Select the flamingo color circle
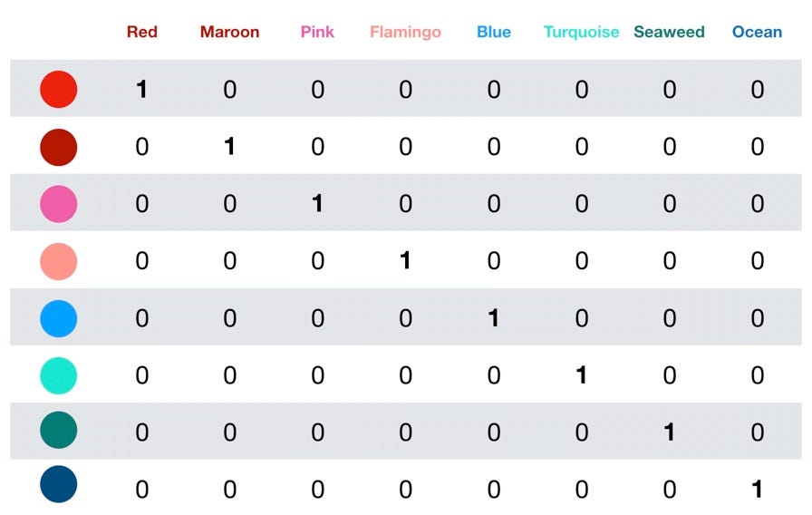Image resolution: width=812 pixels, height=515 pixels. [x=59, y=261]
